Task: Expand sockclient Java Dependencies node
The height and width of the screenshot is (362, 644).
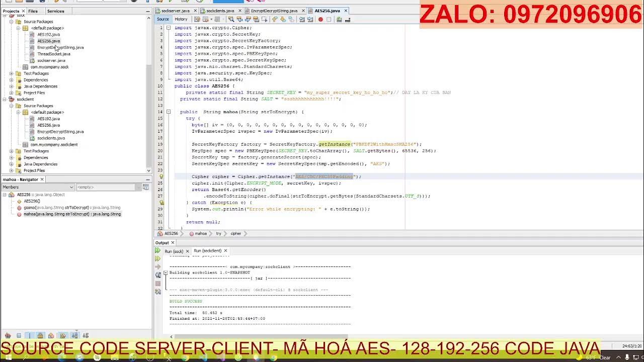Action: [x=12, y=164]
